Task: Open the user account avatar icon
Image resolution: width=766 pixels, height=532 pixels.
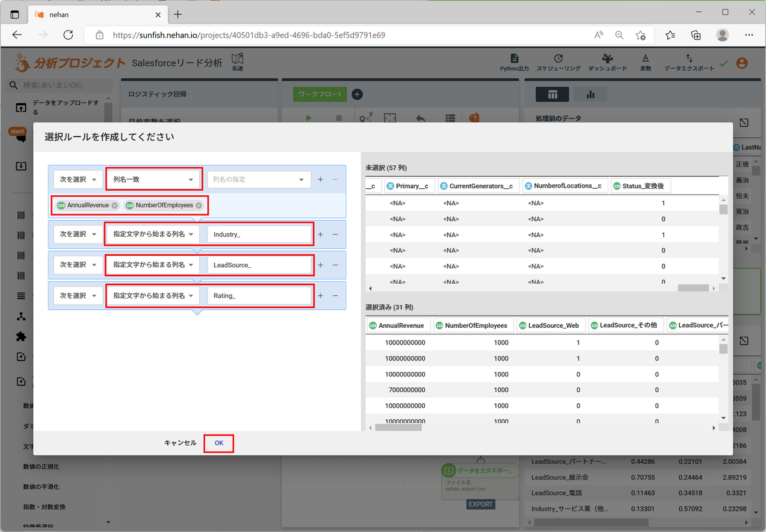Action: coord(742,63)
